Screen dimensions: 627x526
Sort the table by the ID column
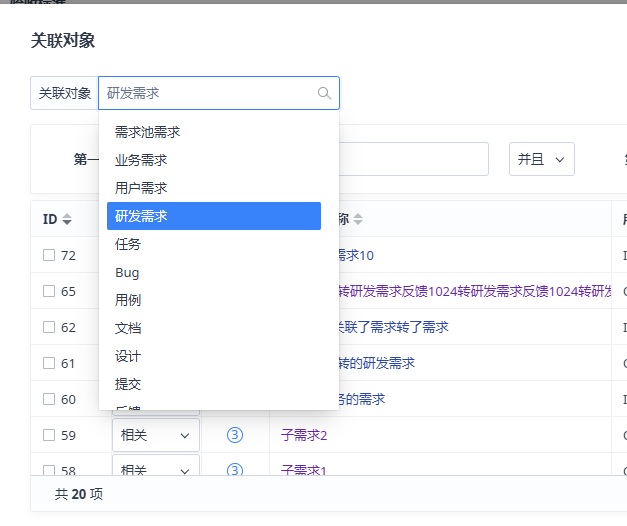point(67,219)
